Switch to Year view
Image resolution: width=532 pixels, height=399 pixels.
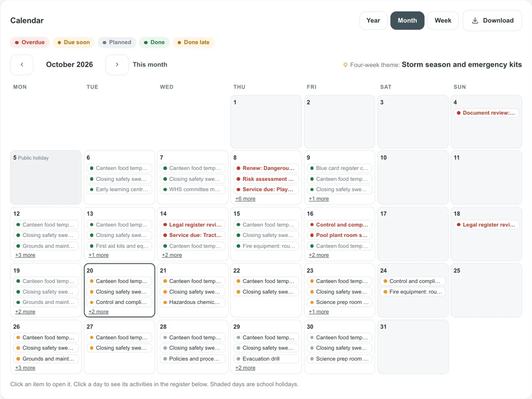373,21
